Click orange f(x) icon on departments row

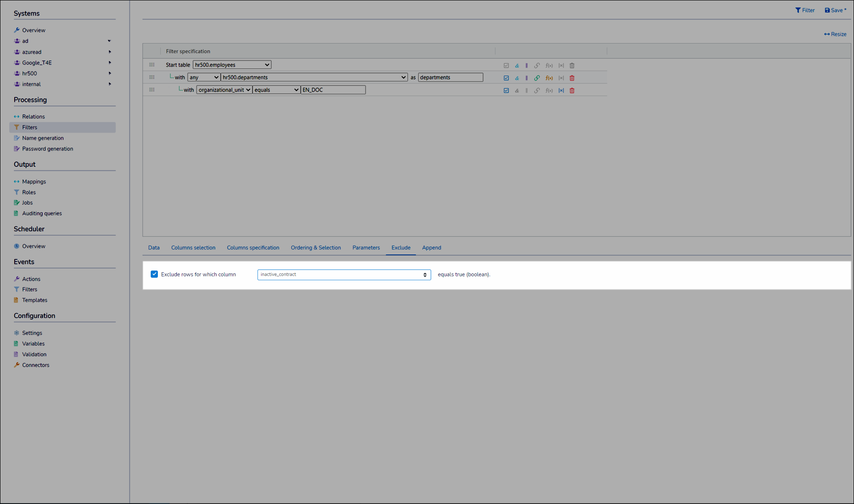click(x=549, y=78)
